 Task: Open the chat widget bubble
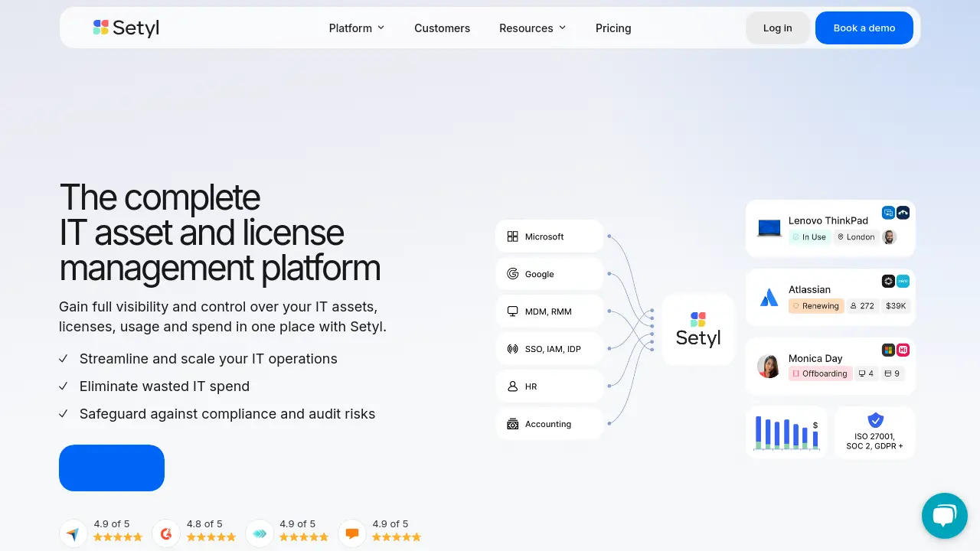945,516
